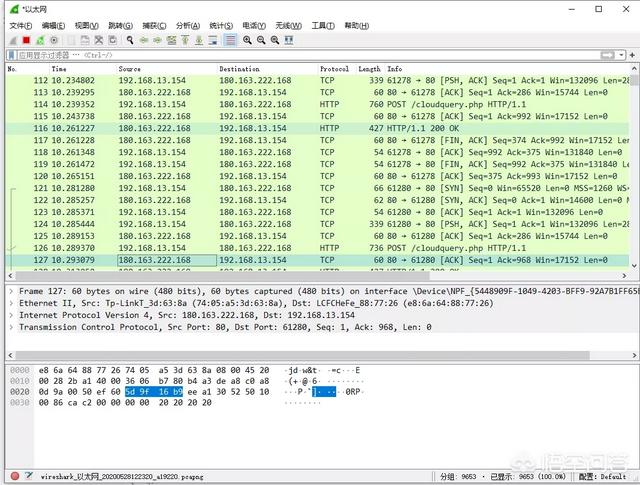This screenshot has width=640, height=485.
Task: Restart the current capture with the green icon
Action: coord(40,40)
